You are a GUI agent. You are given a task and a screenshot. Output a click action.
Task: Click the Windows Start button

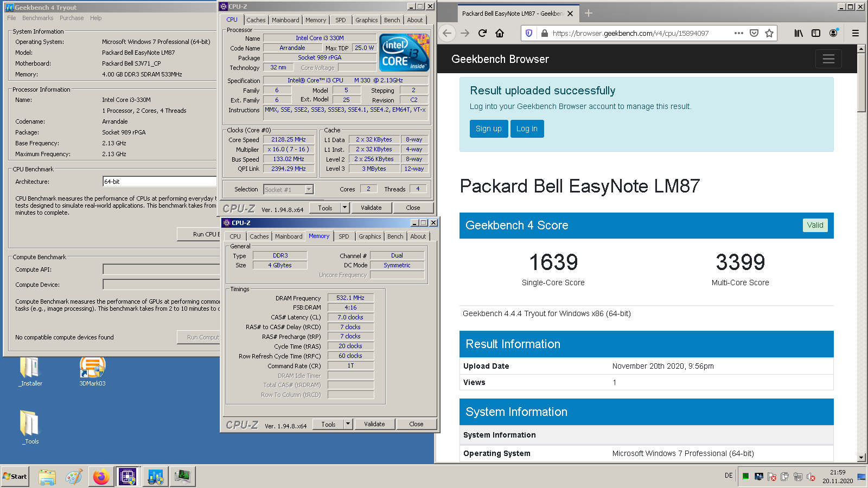(15, 477)
